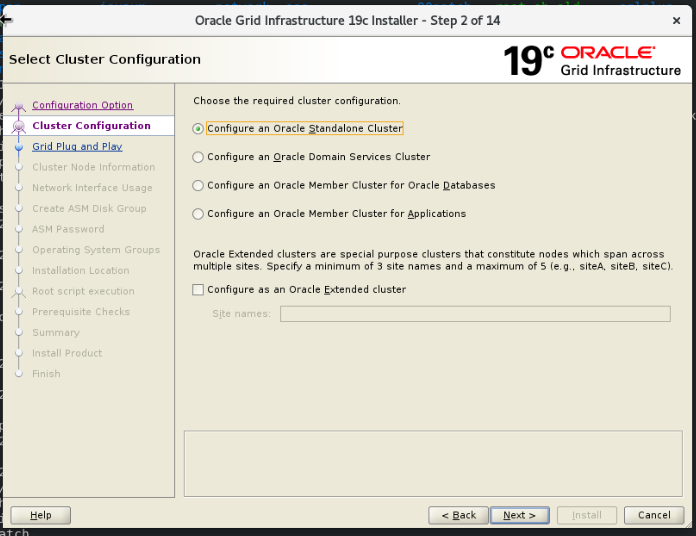
Task: Click the Finish step text
Action: (x=46, y=374)
